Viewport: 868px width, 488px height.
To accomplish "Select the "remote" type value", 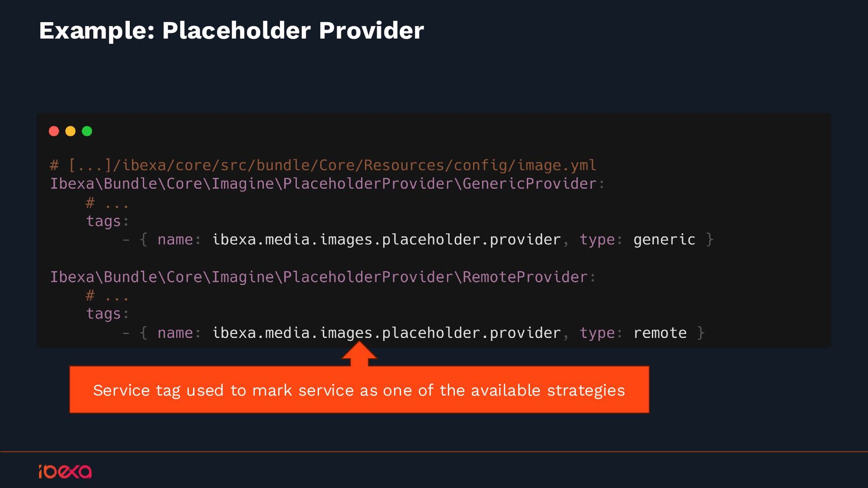I will tap(660, 333).
